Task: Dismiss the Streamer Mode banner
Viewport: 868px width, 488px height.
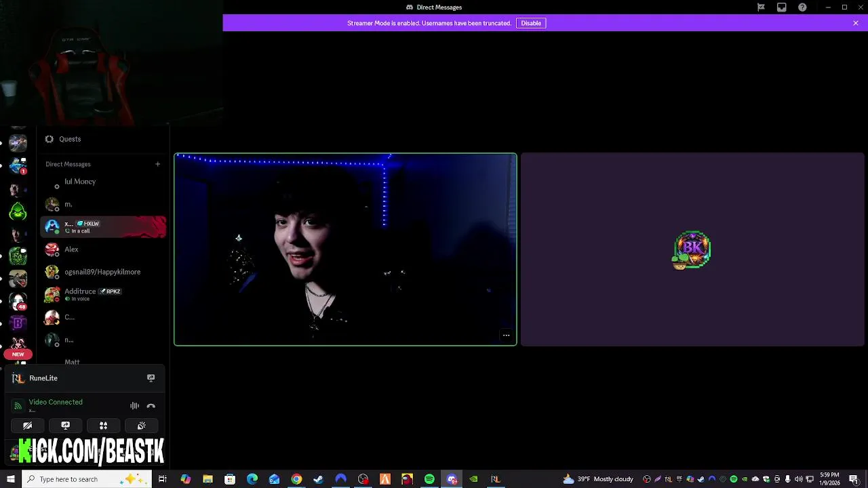Action: [856, 23]
